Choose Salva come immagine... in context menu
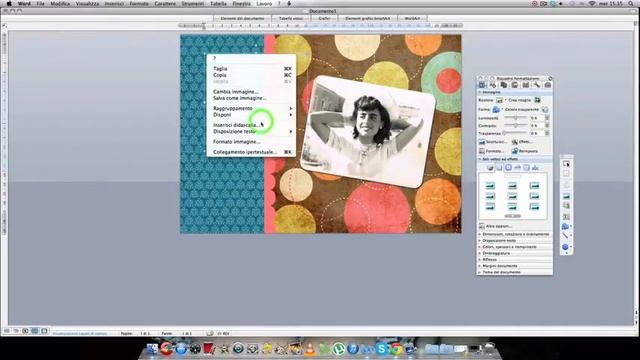 point(251,98)
